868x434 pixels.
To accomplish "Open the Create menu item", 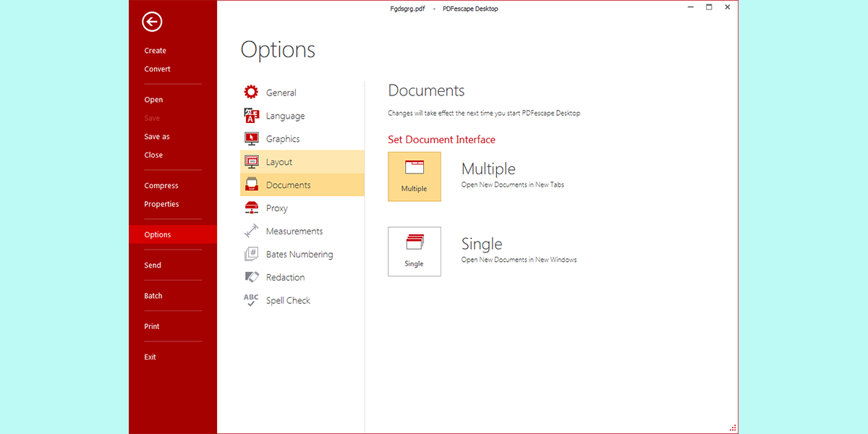I will pyautogui.click(x=155, y=51).
